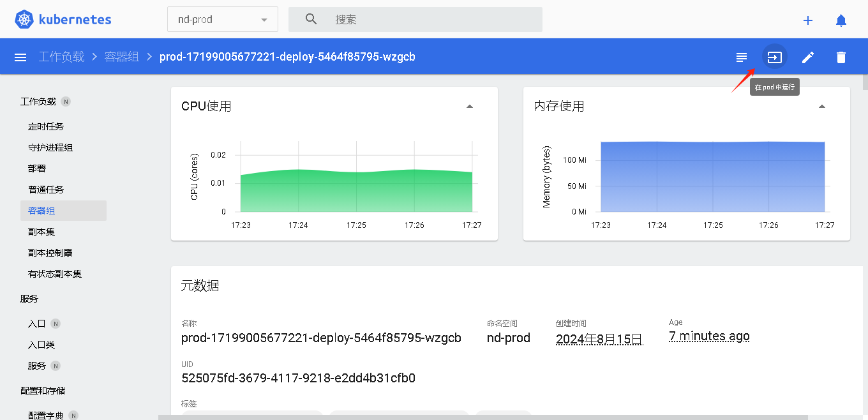Select 副本集 in the sidebar
This screenshot has height=420, width=868.
coord(41,232)
